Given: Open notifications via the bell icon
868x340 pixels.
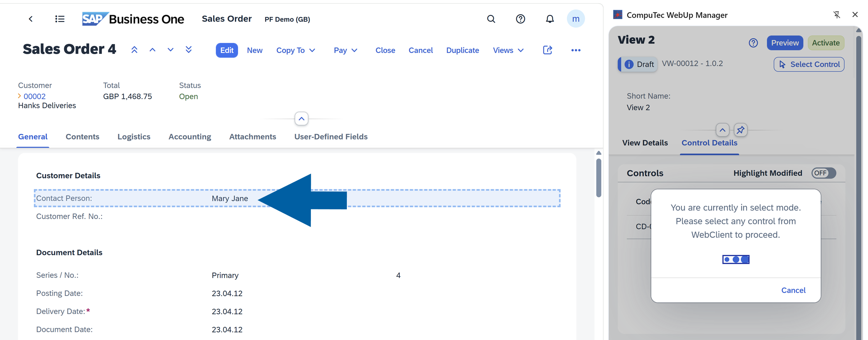Looking at the screenshot, I should (550, 19).
